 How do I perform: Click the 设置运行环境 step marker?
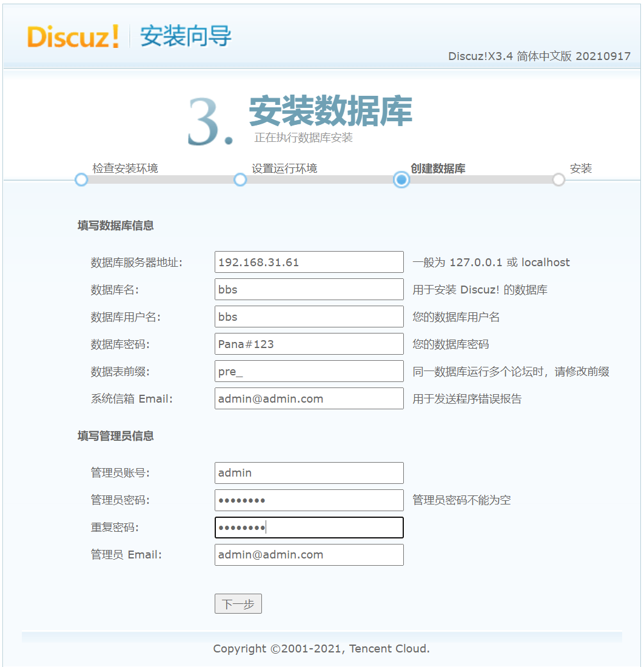(240, 180)
